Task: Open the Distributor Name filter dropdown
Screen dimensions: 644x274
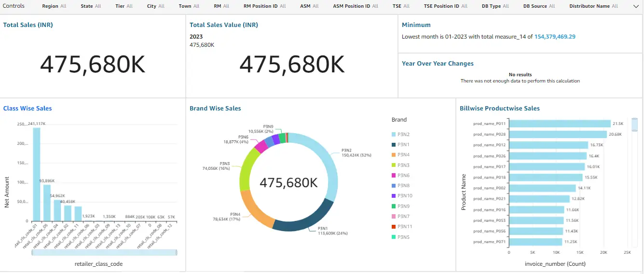Action: pos(593,6)
